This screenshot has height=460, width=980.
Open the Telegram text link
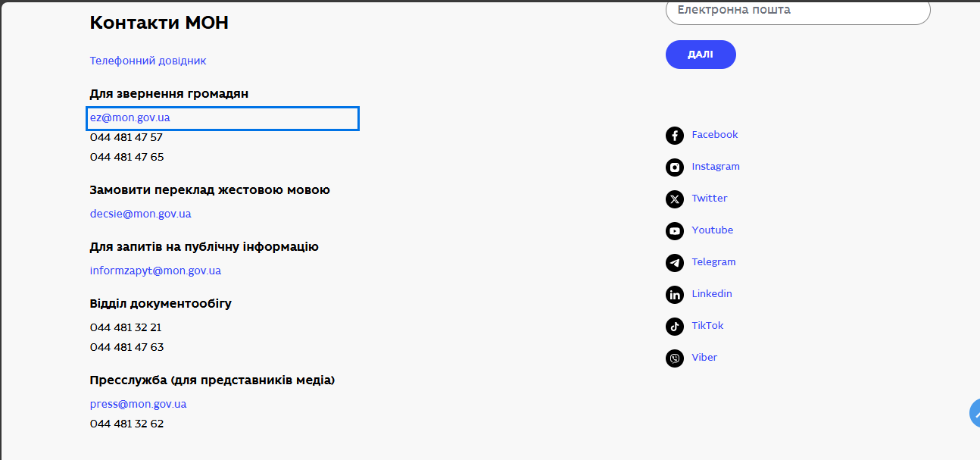(713, 262)
